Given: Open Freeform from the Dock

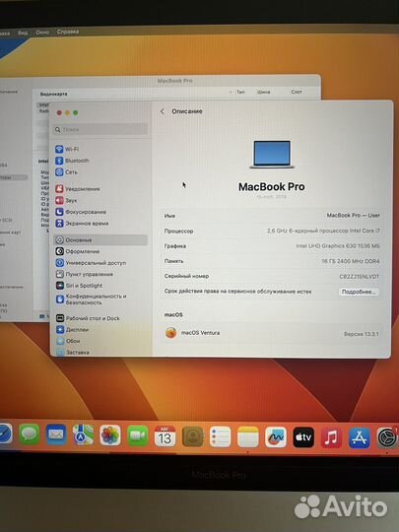Looking at the screenshot, I should 276,437.
